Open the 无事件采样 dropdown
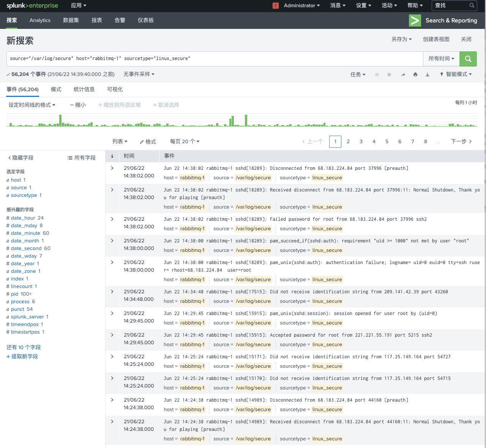The height and width of the screenshot is (448, 486). 139,74
